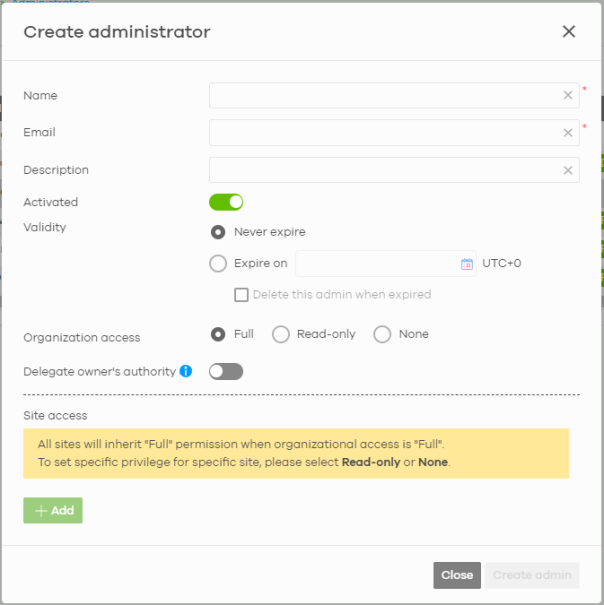
Task: Click into the Email input field
Action: pyautogui.click(x=385, y=133)
